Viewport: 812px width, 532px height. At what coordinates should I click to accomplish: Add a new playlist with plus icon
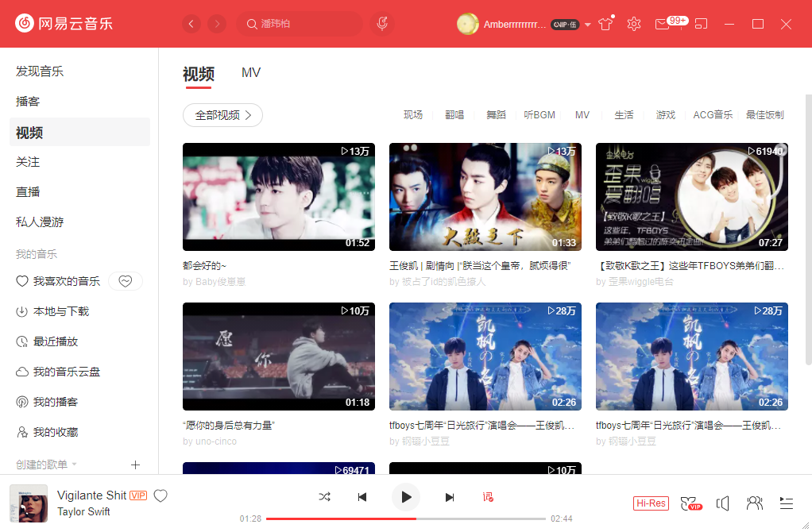tap(136, 465)
